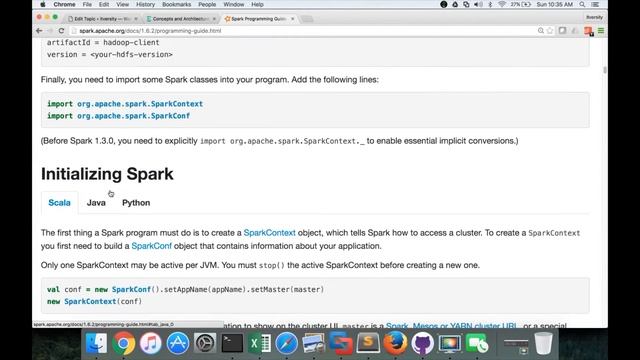Open GitHub Desktop from the Dock
640x360 pixels.
pyautogui.click(x=422, y=343)
